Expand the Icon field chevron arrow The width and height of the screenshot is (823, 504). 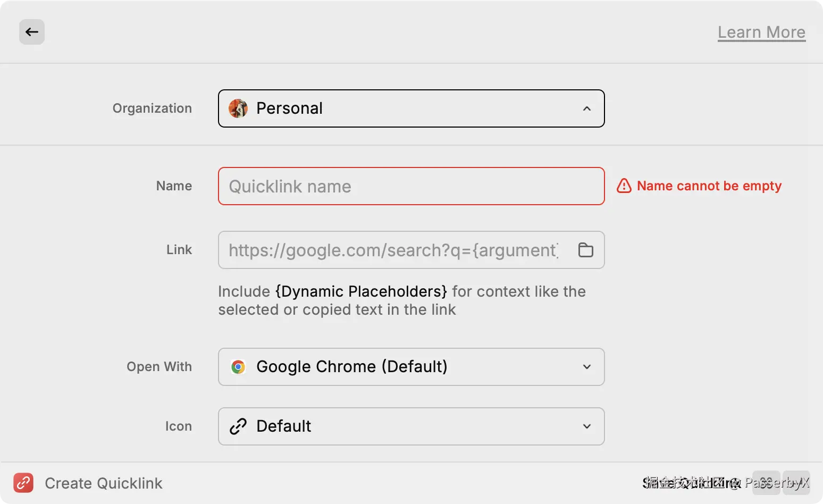(587, 426)
